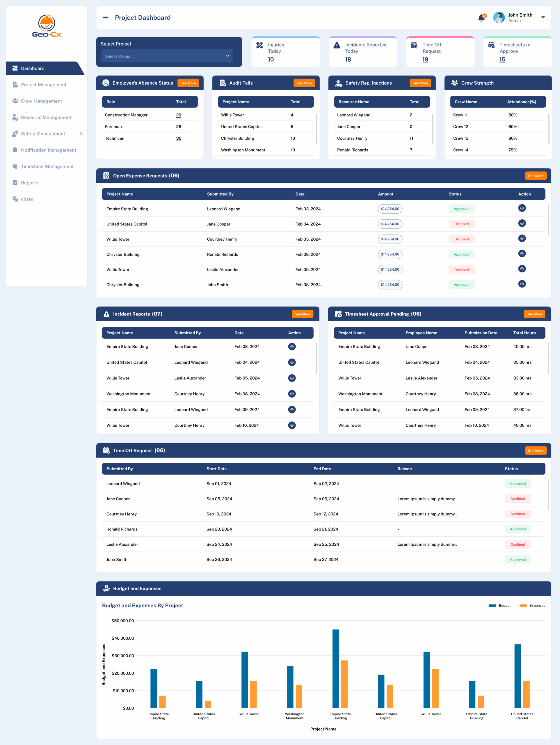Image resolution: width=560 pixels, height=745 pixels.
Task: Expand the John Smith account menu arrow
Action: point(543,17)
